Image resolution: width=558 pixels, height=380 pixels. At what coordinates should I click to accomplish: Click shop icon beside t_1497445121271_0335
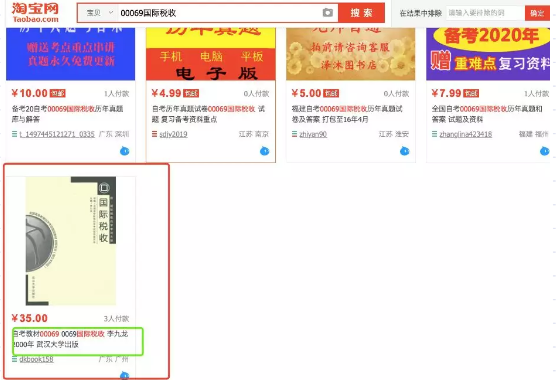click(x=14, y=134)
